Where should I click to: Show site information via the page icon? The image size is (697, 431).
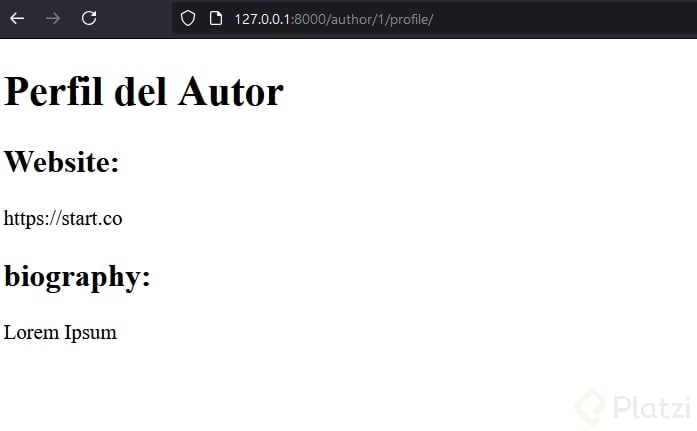click(216, 19)
